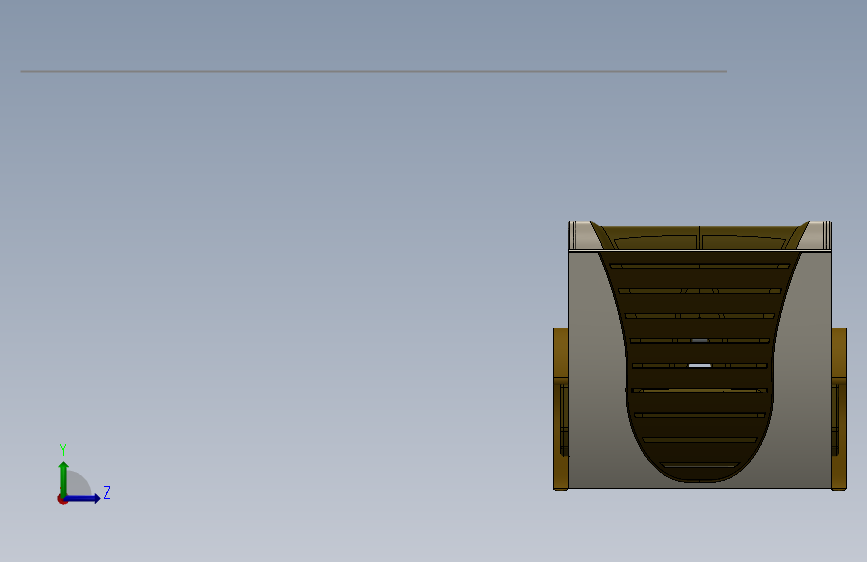Click the red X axis origin dot of the triad
This screenshot has width=867, height=562.
click(61, 499)
